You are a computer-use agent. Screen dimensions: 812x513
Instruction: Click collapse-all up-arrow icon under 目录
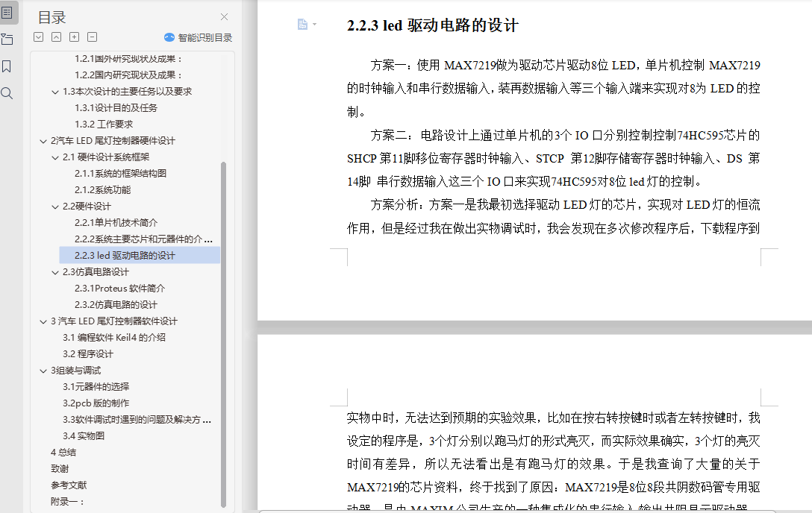(x=57, y=37)
